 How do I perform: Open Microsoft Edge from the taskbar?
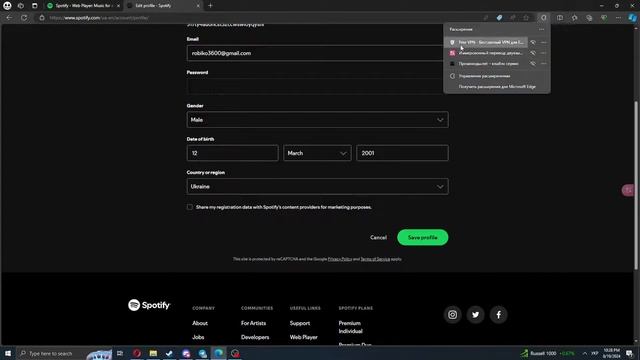[219, 353]
